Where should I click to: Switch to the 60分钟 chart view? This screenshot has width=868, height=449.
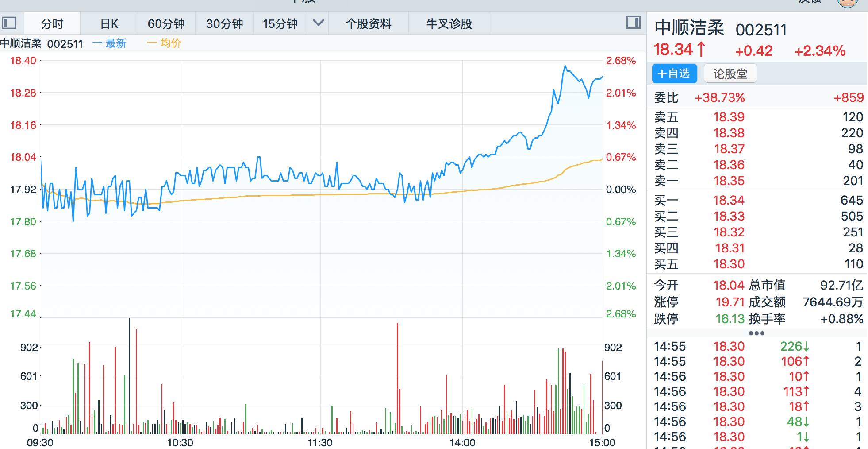click(166, 24)
